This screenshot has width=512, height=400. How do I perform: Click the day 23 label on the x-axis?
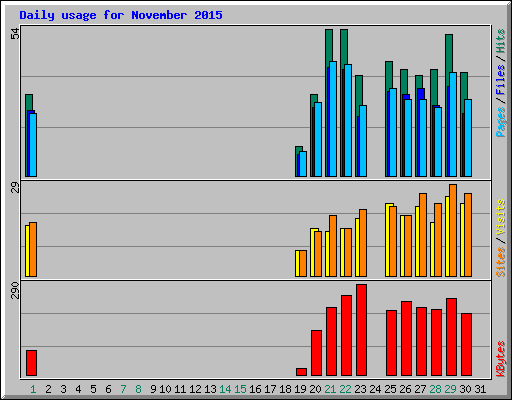(360, 389)
